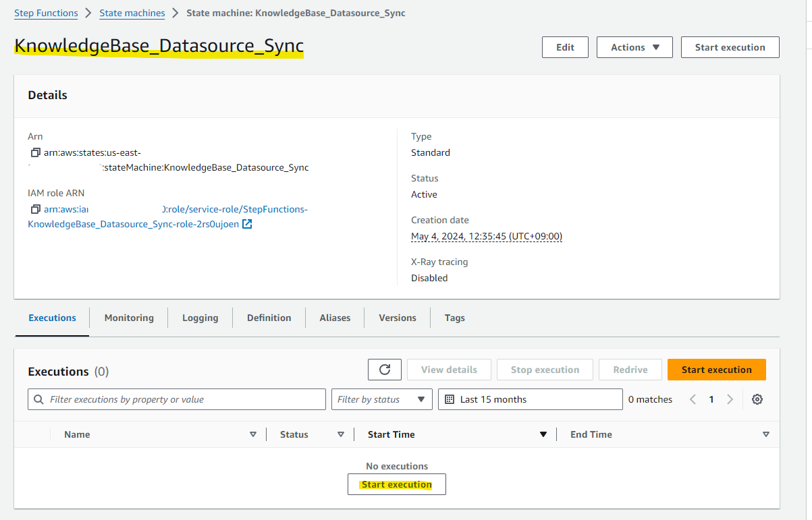Go to Step Functions breadcrumb
The image size is (812, 520).
[46, 13]
